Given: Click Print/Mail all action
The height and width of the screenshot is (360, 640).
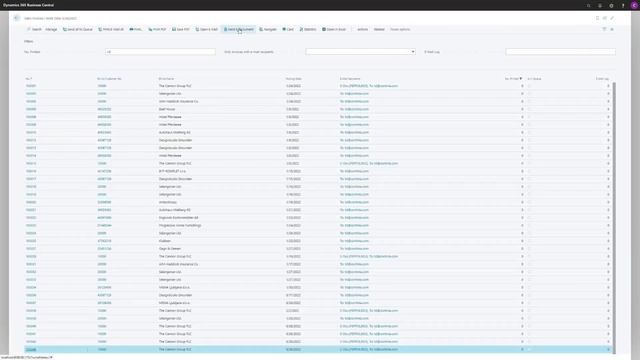Looking at the screenshot, I should [x=111, y=29].
